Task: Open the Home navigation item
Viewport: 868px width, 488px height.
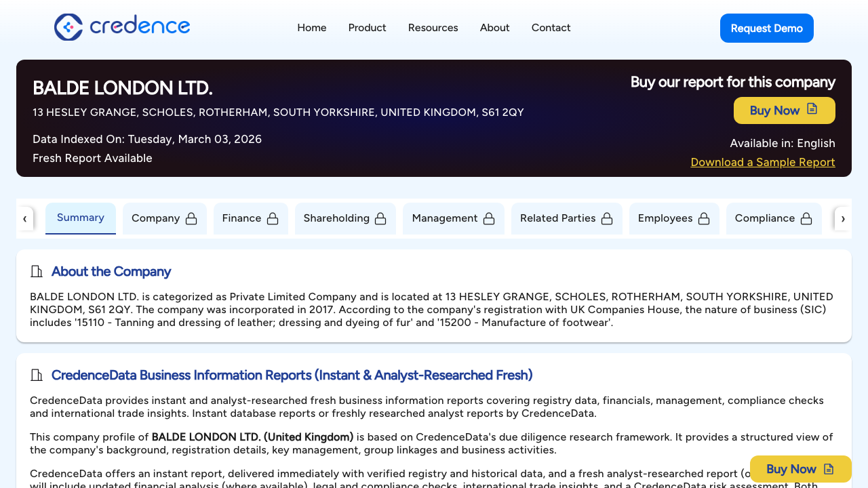Action: click(312, 28)
